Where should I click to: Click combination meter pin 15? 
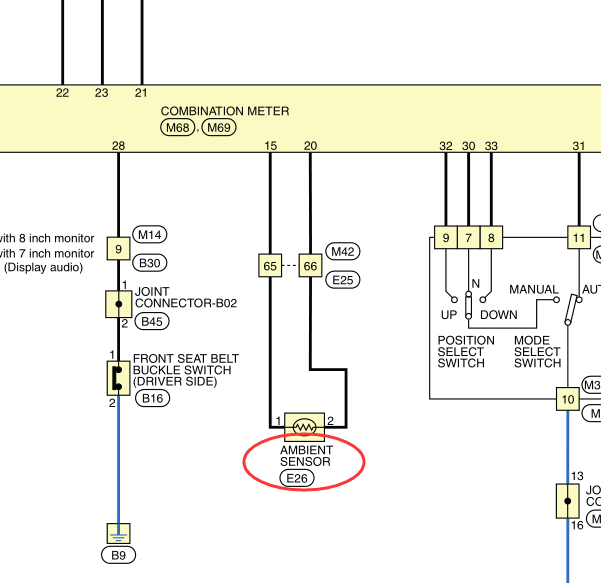271,146
